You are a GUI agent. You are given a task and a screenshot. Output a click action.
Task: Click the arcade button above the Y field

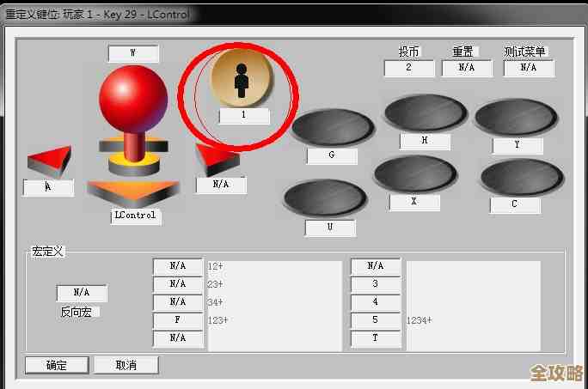click(x=516, y=118)
